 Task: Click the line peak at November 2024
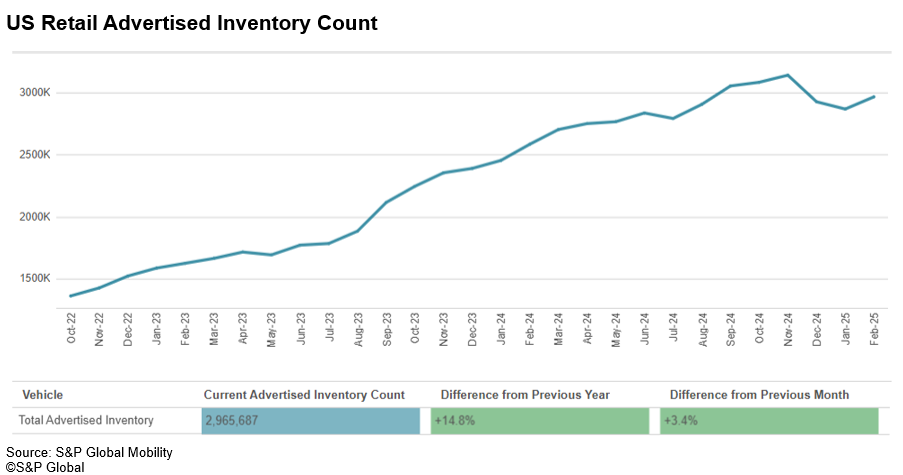click(788, 75)
